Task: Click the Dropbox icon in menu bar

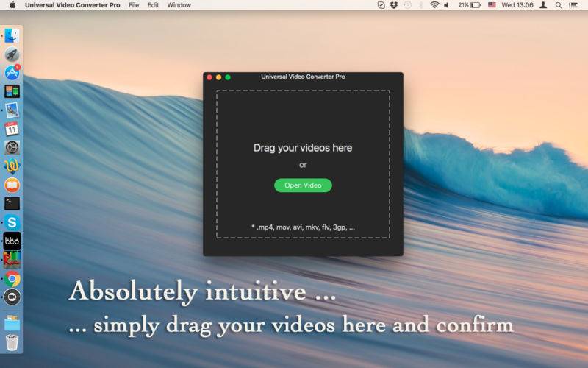Action: coord(394,5)
